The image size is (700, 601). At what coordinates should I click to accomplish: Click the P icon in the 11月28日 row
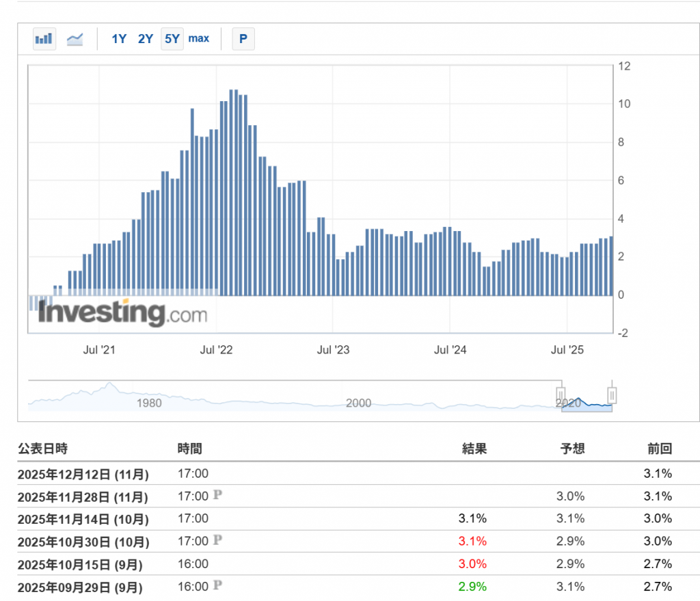[217, 495]
